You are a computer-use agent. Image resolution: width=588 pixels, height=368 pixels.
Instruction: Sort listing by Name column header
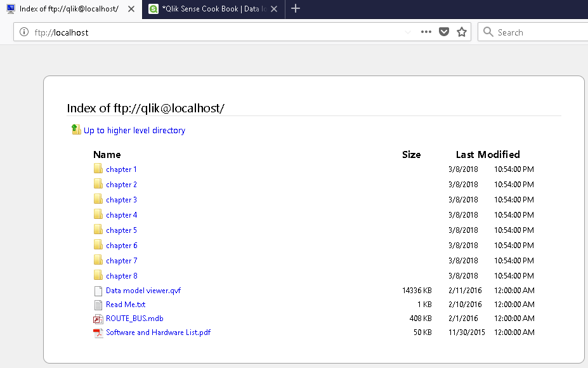107,155
